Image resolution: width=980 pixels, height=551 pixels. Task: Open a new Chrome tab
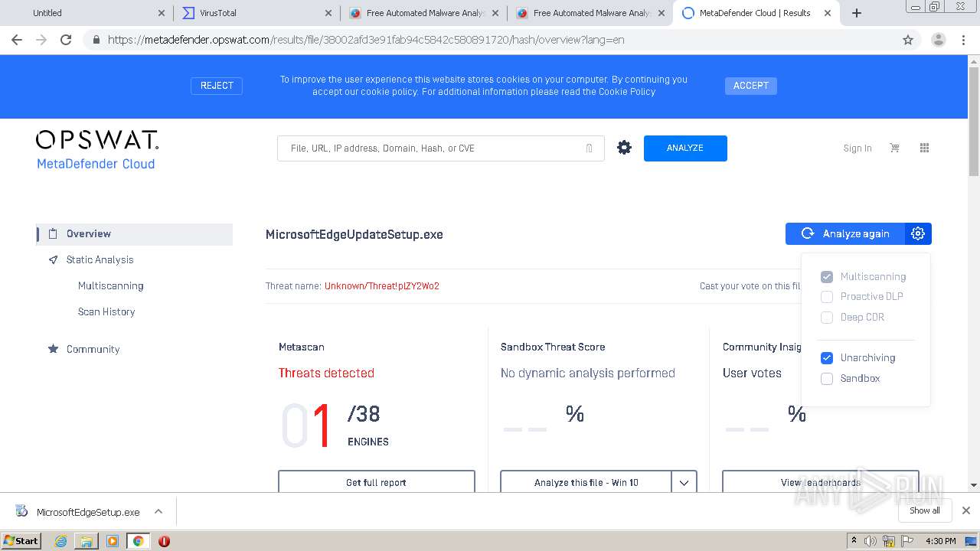[857, 13]
